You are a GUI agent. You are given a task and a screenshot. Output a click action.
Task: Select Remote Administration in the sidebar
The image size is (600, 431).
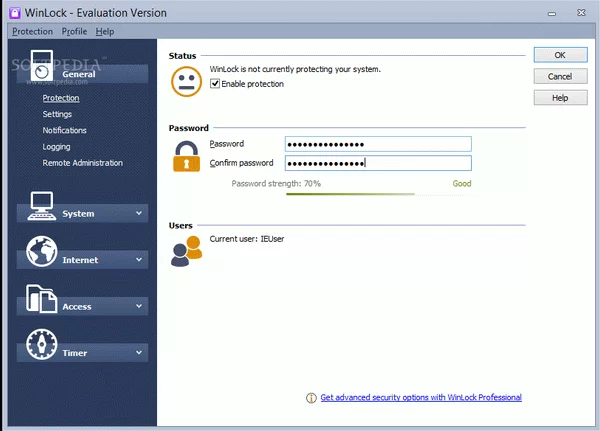pos(82,163)
